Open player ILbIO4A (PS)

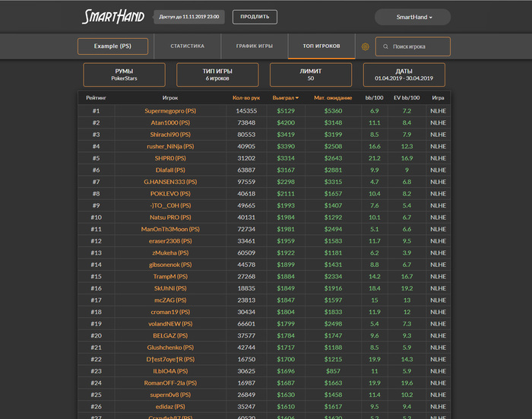(170, 371)
